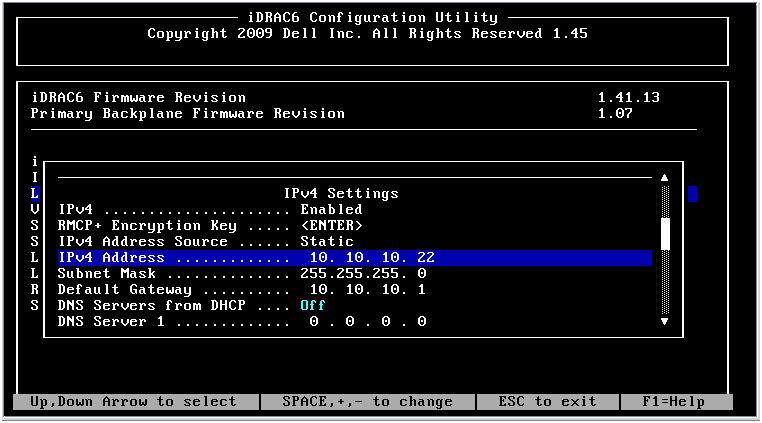Change IPv4 Address Source Static value
Screen dimensions: 762x423
click(327, 242)
